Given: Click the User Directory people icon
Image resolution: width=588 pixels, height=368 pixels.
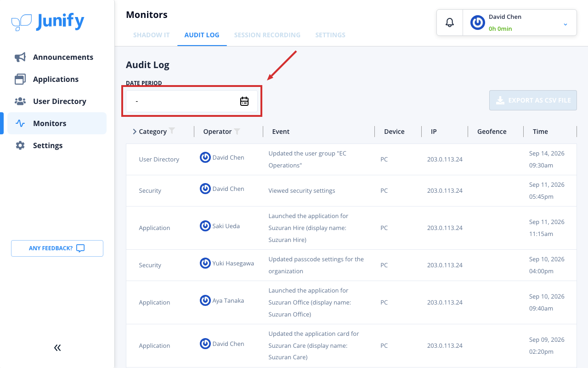Looking at the screenshot, I should coord(20,101).
